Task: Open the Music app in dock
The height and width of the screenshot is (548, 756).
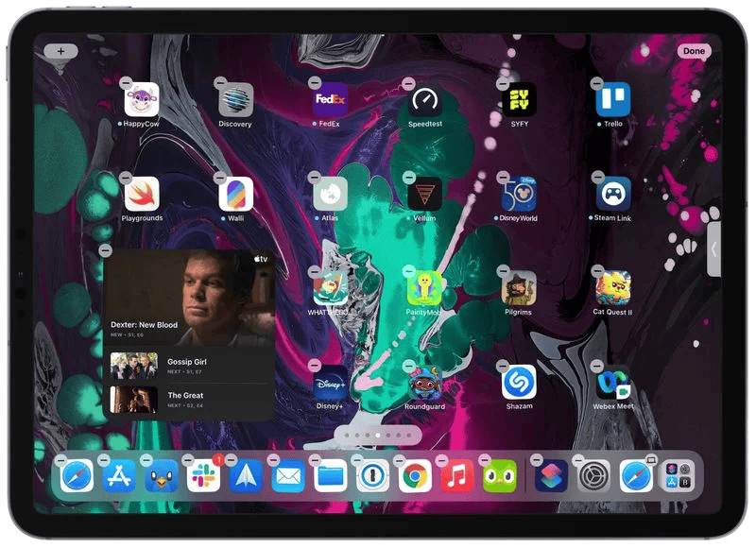Action: tap(457, 476)
